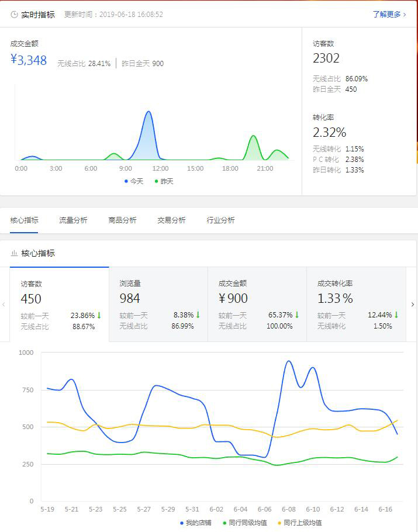Switch to 流量分析 tab
The height and width of the screenshot is (532, 418).
pyautogui.click(x=73, y=220)
